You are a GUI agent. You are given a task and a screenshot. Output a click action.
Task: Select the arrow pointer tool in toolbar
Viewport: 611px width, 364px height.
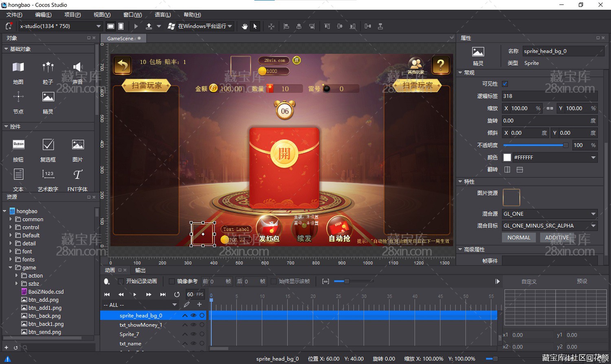coord(255,26)
